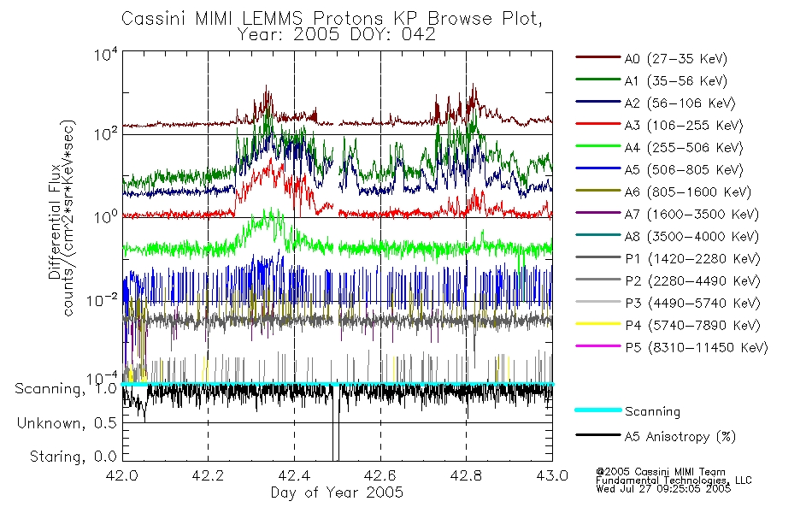This screenshot has width=812, height=513.
Task: Click the P3 (4490-5740 KeV) legend label
Action: coord(692,304)
